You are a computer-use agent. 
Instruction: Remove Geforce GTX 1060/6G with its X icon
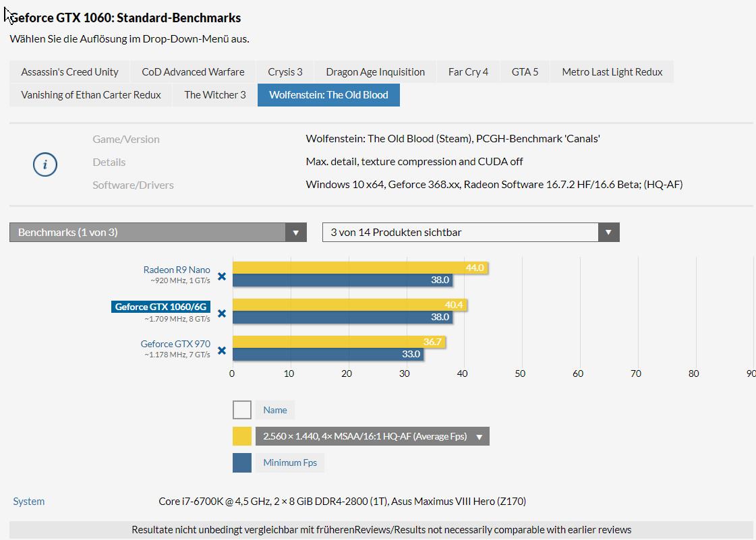click(222, 313)
